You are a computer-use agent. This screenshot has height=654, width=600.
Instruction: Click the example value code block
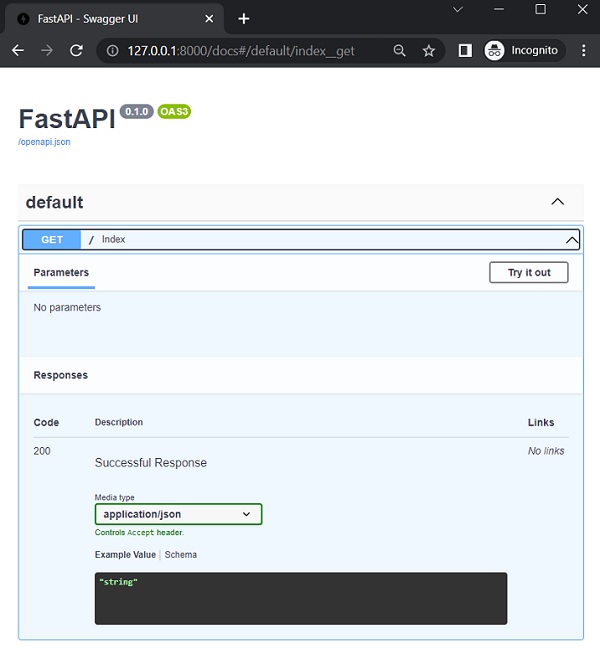300,598
